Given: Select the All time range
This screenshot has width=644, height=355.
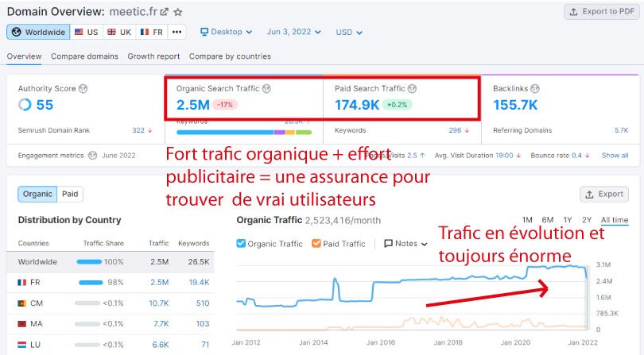Looking at the screenshot, I should [615, 220].
